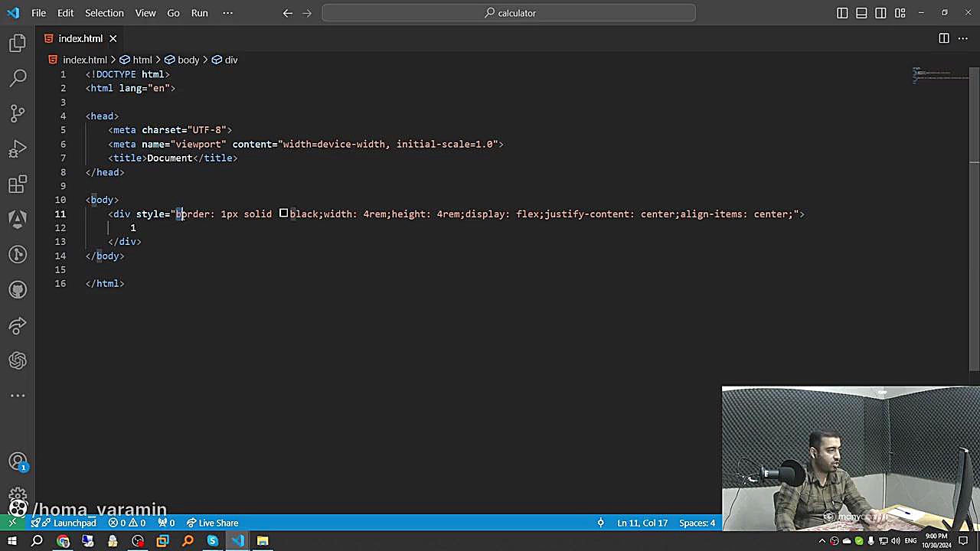Open the Search view in activity bar
980x551 pixels.
click(x=18, y=77)
